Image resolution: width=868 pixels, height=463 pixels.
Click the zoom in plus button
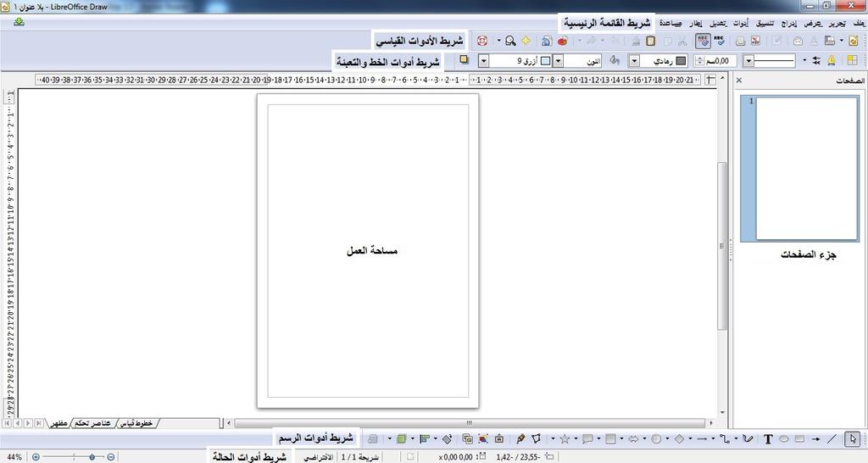coord(36,457)
